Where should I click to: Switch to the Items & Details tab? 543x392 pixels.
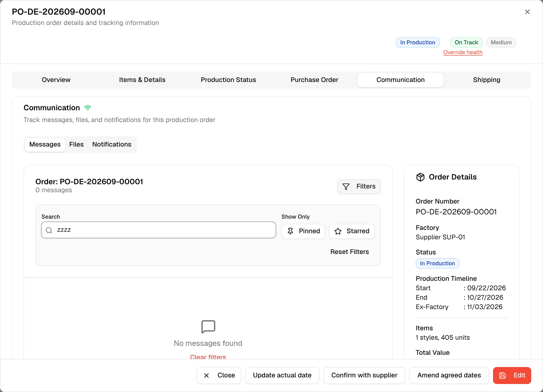142,80
